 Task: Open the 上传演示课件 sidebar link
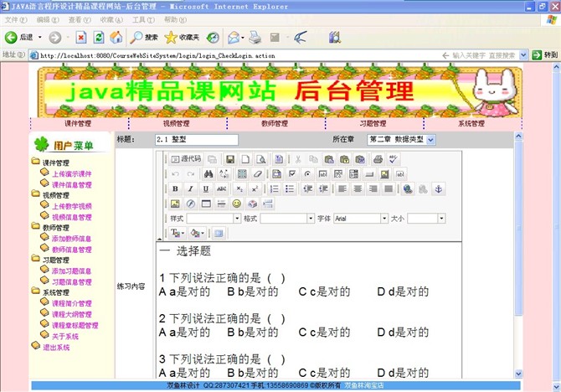[71, 174]
